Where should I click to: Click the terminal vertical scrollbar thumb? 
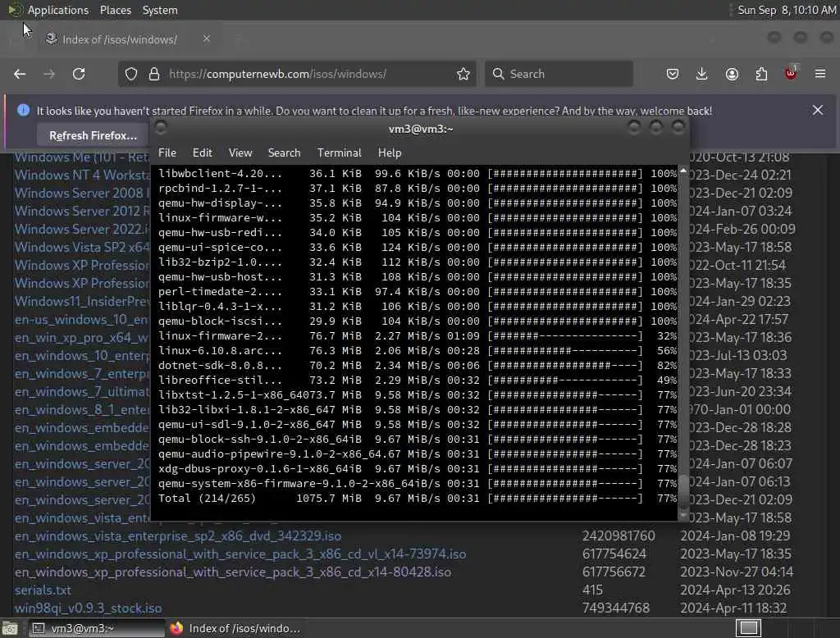[x=683, y=490]
